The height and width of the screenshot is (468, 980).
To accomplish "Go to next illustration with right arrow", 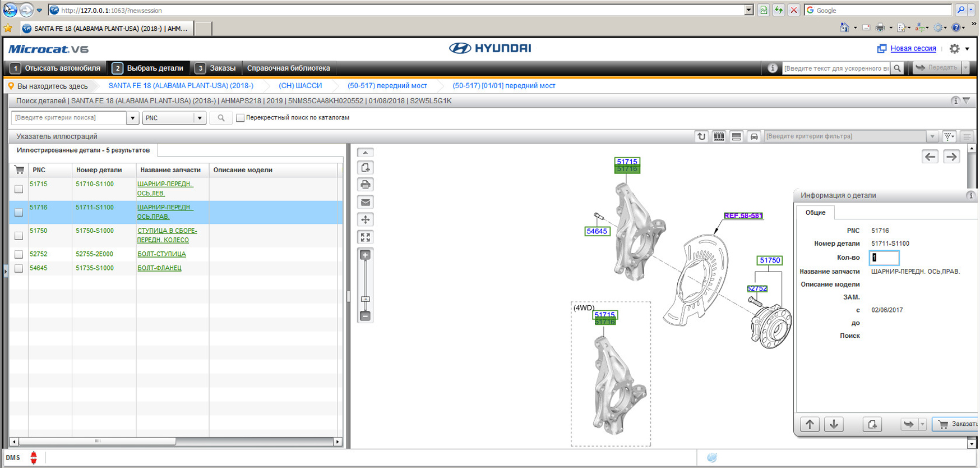I will pyautogui.click(x=951, y=157).
